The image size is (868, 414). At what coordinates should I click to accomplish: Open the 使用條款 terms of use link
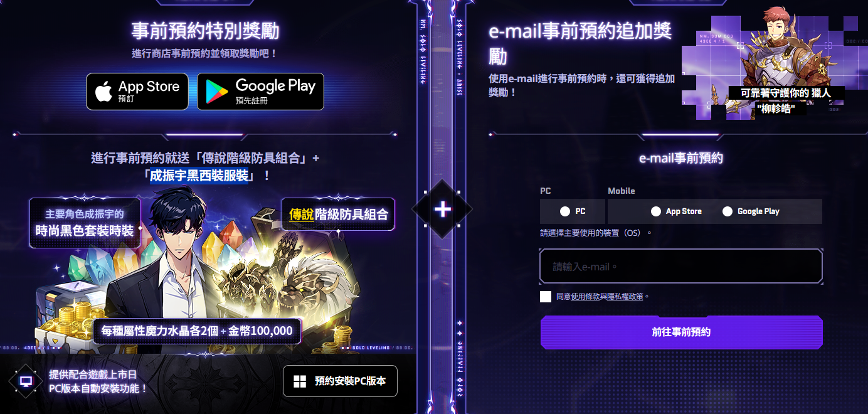click(585, 297)
